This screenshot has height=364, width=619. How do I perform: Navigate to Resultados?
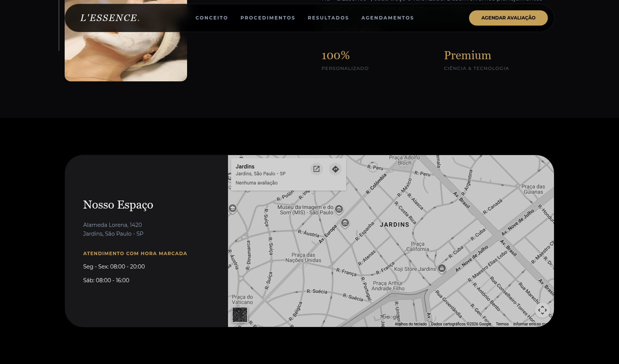click(x=328, y=18)
